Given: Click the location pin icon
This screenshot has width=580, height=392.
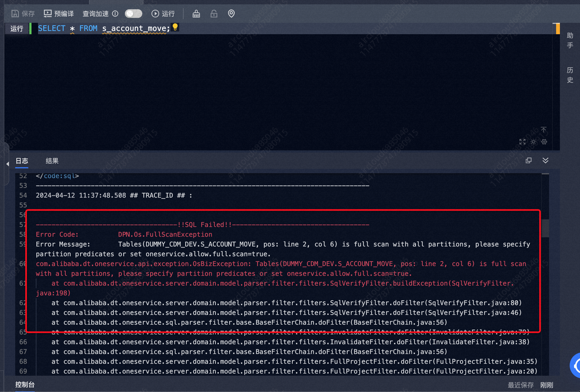Looking at the screenshot, I should pos(231,14).
